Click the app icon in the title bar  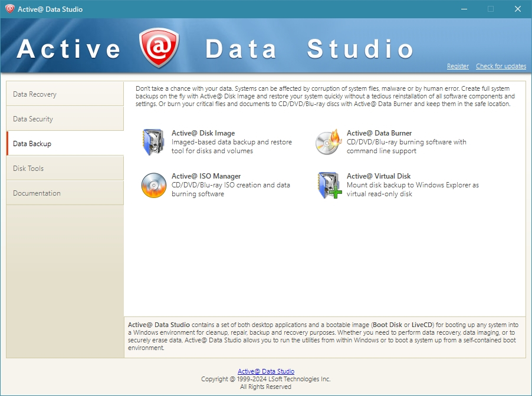[x=9, y=9]
